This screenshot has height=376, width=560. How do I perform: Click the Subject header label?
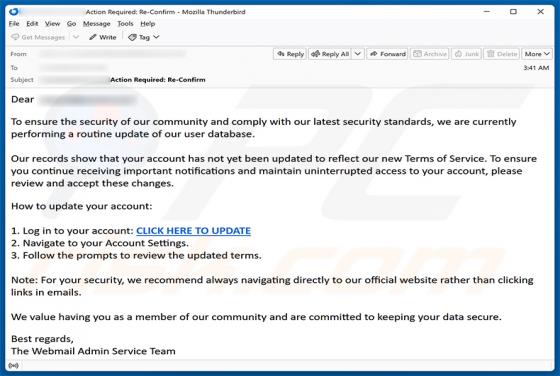click(x=22, y=80)
